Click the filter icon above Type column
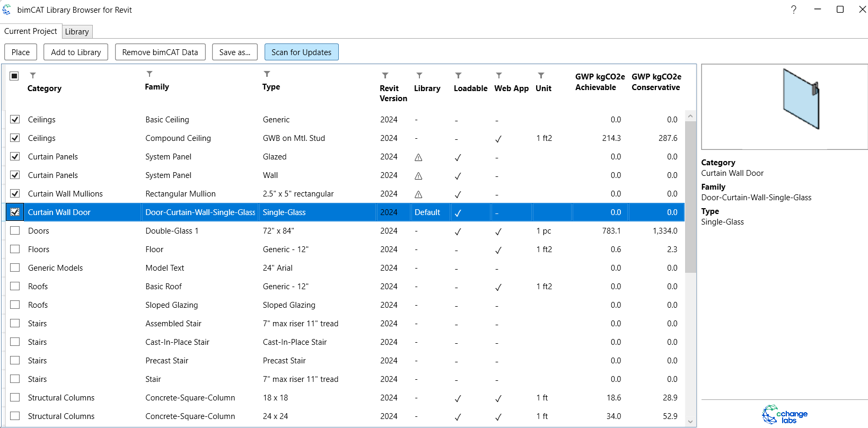This screenshot has height=428, width=868. [267, 74]
